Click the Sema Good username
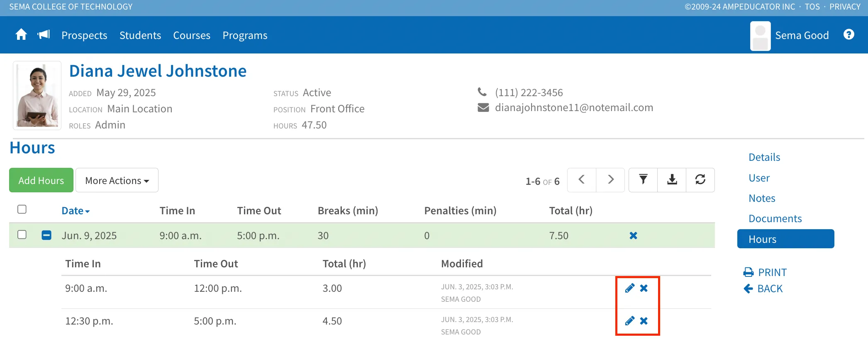 click(x=802, y=35)
